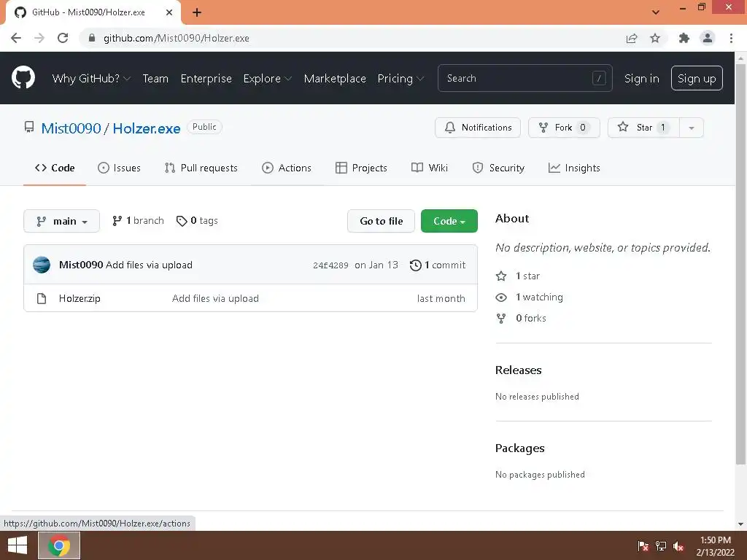Bookmark this page with star icon
This screenshot has height=560, width=747.
pos(655,38)
